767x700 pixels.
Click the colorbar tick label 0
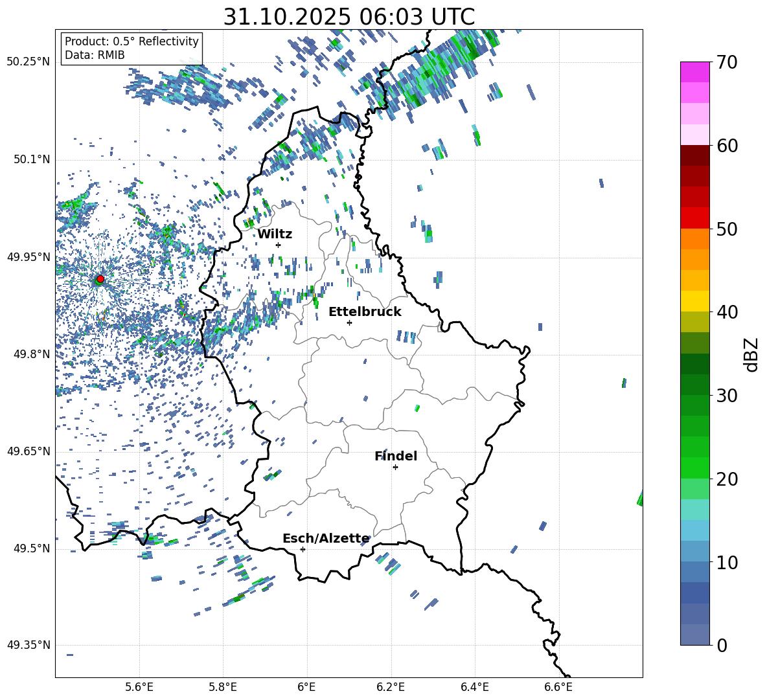pyautogui.click(x=722, y=645)
